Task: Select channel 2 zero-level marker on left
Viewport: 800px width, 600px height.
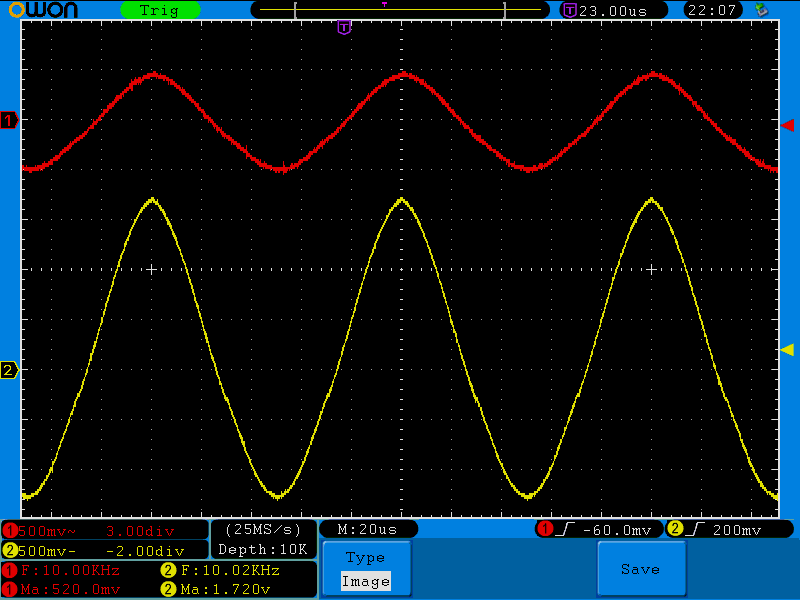Action: (x=9, y=370)
